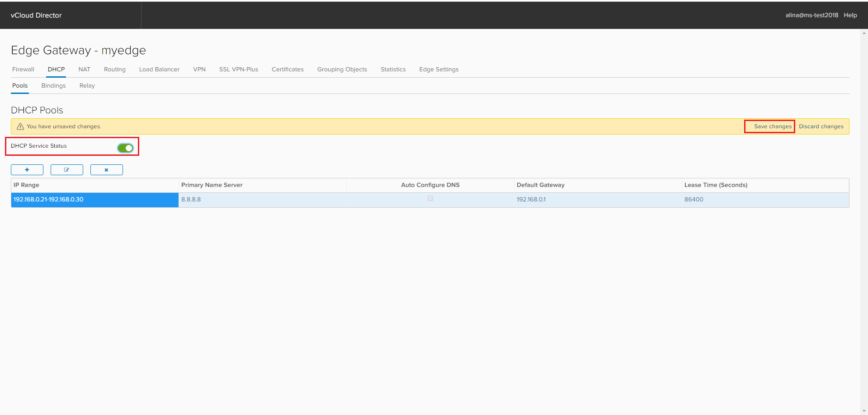Open the SSL VPN-Plus tab
Screen dimensions: 868x415
tap(238, 69)
